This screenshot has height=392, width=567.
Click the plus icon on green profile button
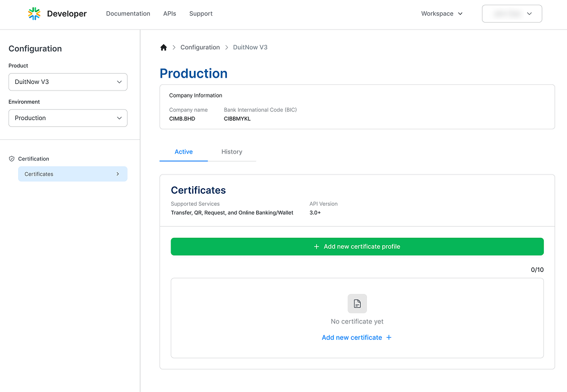coord(316,247)
